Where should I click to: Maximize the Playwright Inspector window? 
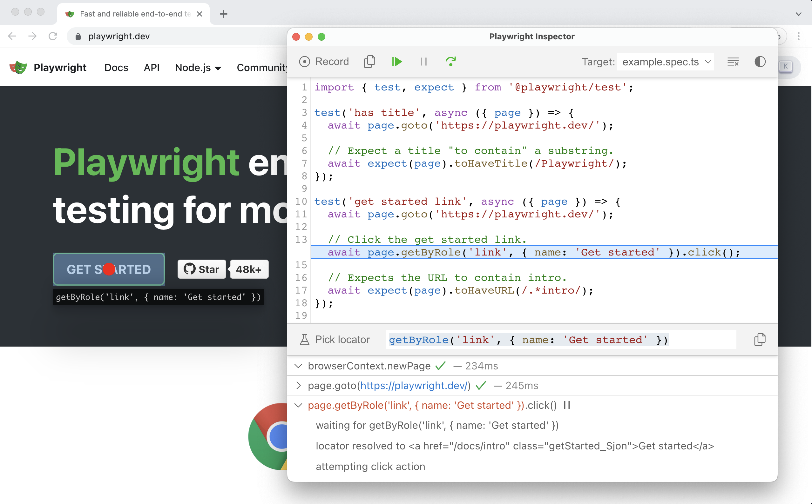pyautogui.click(x=321, y=37)
